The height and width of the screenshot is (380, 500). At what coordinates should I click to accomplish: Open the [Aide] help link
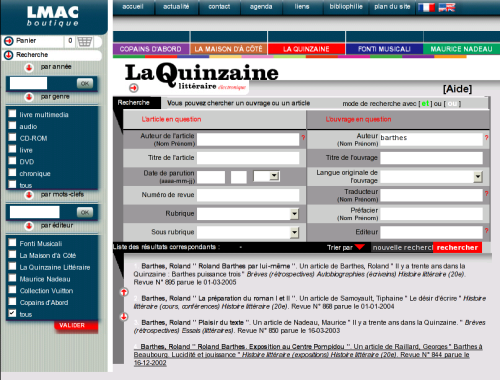click(x=457, y=89)
